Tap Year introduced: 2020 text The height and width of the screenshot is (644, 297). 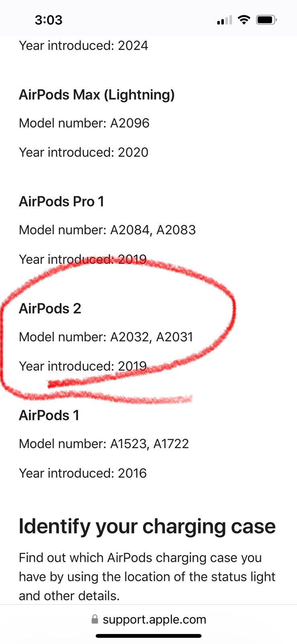pos(84,152)
